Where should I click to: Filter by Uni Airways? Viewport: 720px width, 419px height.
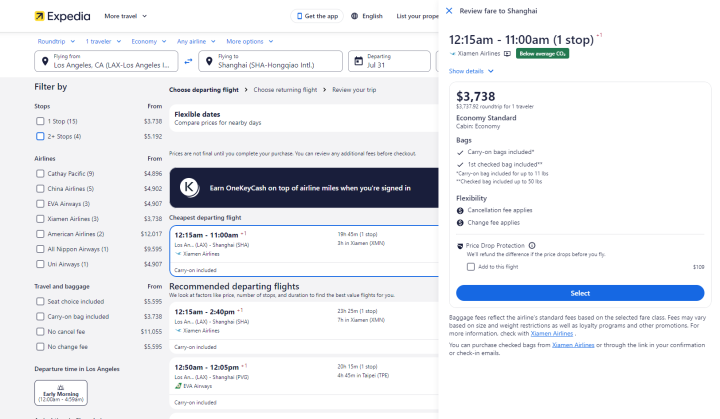click(x=40, y=265)
